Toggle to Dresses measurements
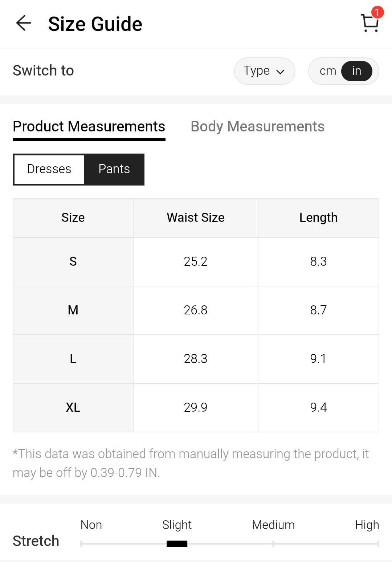Image resolution: width=392 pixels, height=562 pixels. tap(49, 169)
